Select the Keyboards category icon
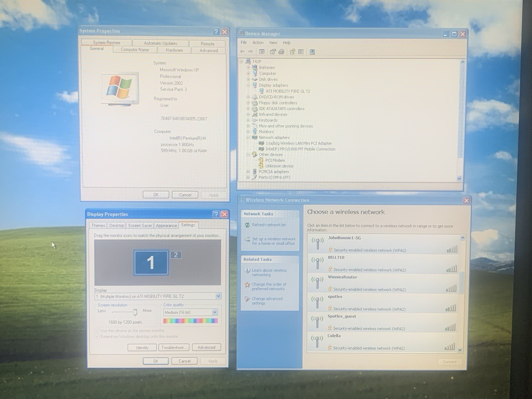 pyautogui.click(x=255, y=120)
